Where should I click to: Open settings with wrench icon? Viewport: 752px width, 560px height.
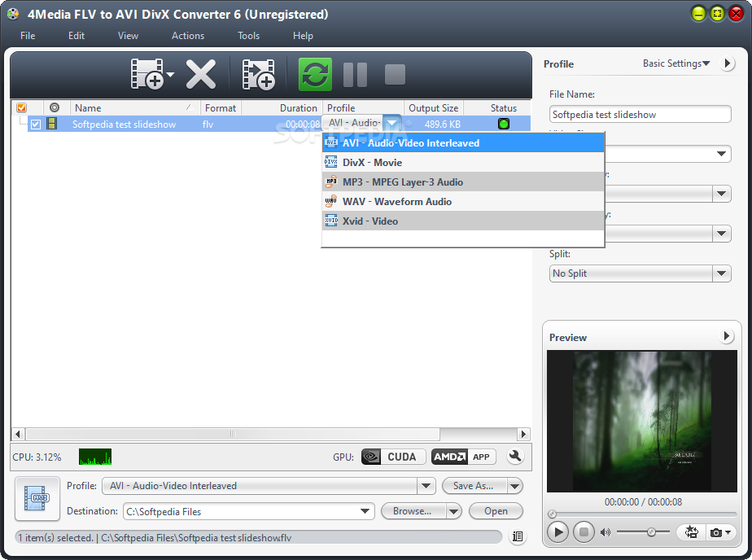[x=515, y=456]
